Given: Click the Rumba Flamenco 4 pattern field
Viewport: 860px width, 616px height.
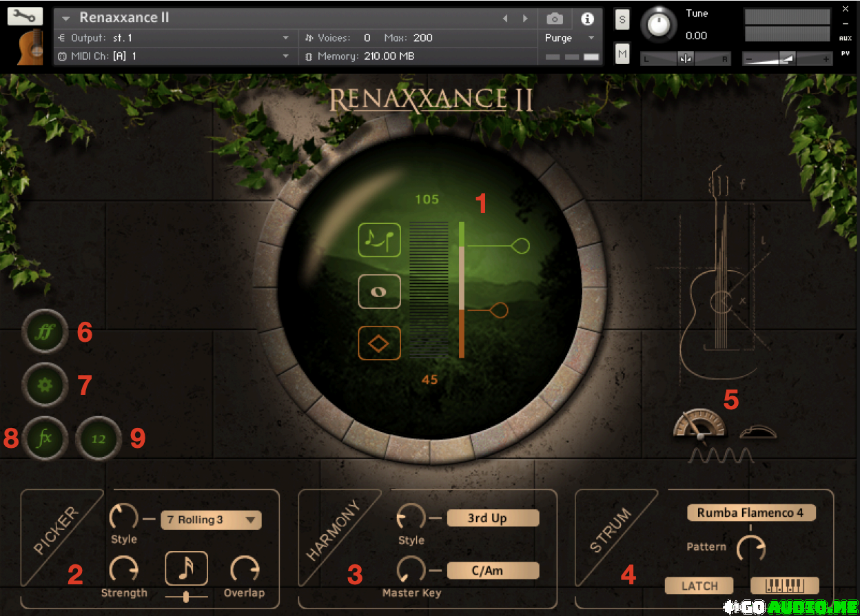Looking at the screenshot, I should pos(750,513).
